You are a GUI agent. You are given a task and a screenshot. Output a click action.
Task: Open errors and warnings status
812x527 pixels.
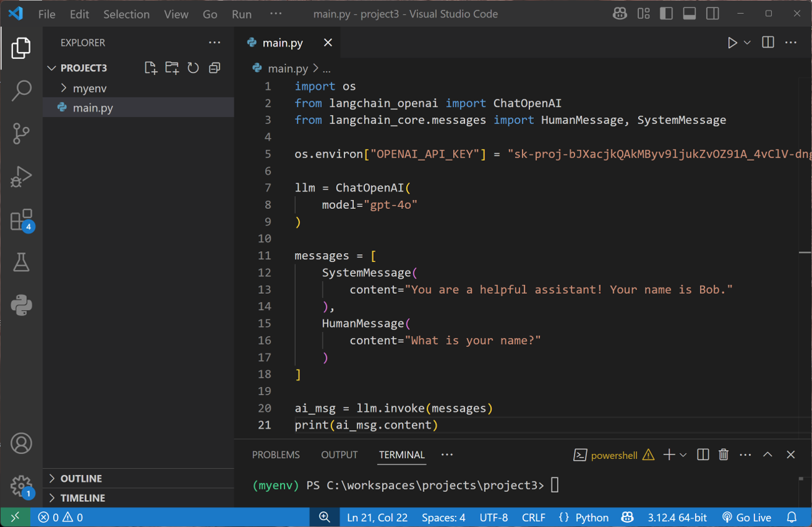pyautogui.click(x=61, y=517)
